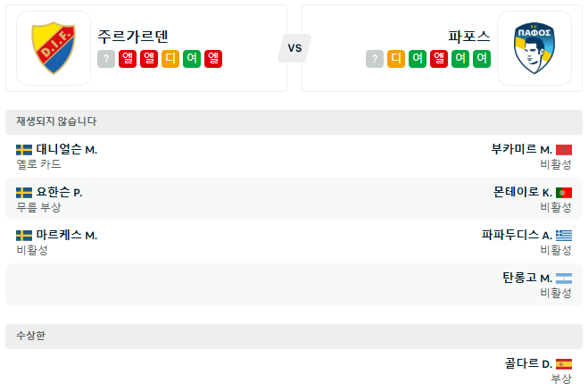
Task: Click the Djurgården D.I.F. team crest
Action: [x=54, y=48]
